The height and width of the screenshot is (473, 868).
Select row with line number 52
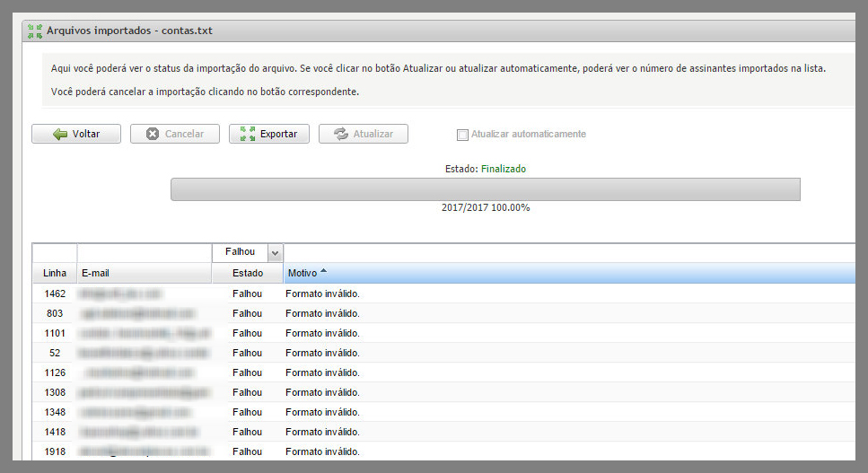click(x=444, y=353)
